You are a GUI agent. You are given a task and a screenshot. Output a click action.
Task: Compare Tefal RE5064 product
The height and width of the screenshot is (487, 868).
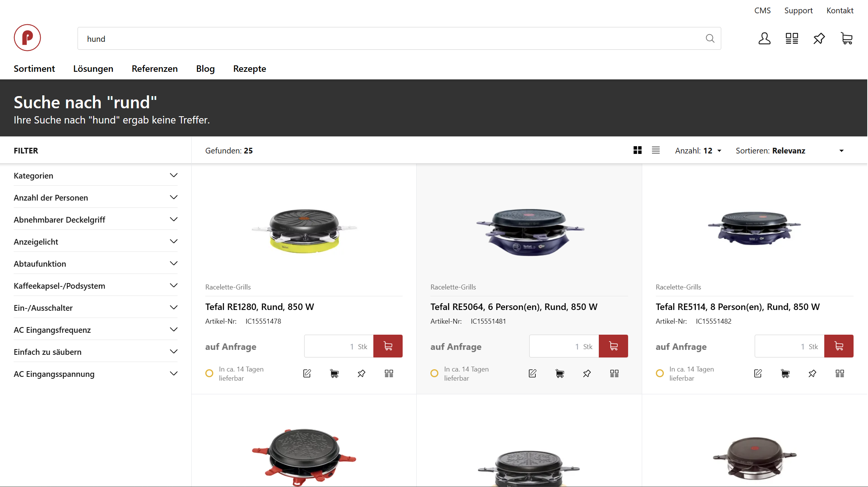[614, 373]
